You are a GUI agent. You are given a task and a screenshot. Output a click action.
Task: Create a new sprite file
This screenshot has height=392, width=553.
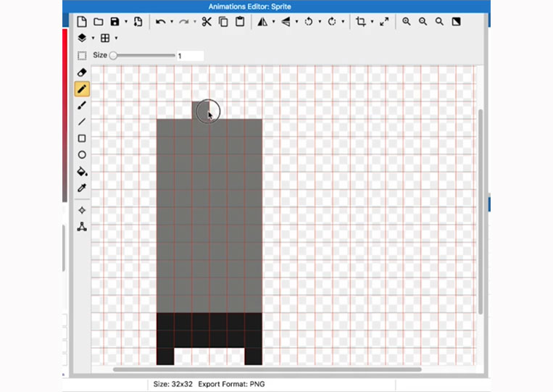[82, 22]
